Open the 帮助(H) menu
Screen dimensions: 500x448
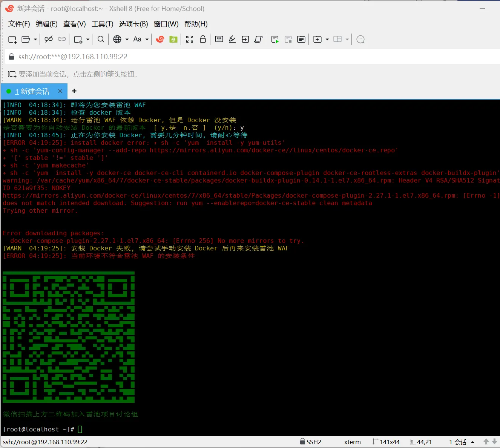coord(196,24)
